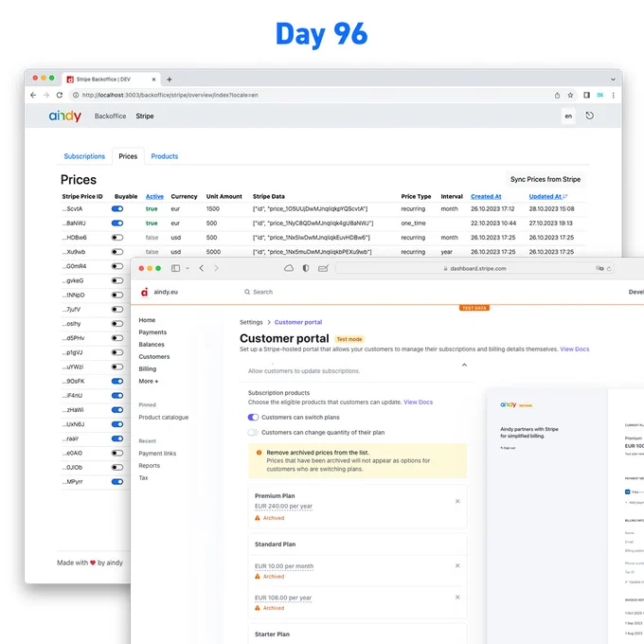Close the Stripe Backoffice | DEV tab
This screenshot has height=644, width=644.
153,80
